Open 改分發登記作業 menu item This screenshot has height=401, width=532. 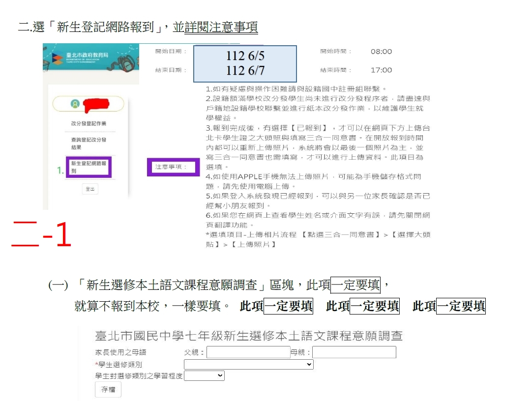click(89, 123)
